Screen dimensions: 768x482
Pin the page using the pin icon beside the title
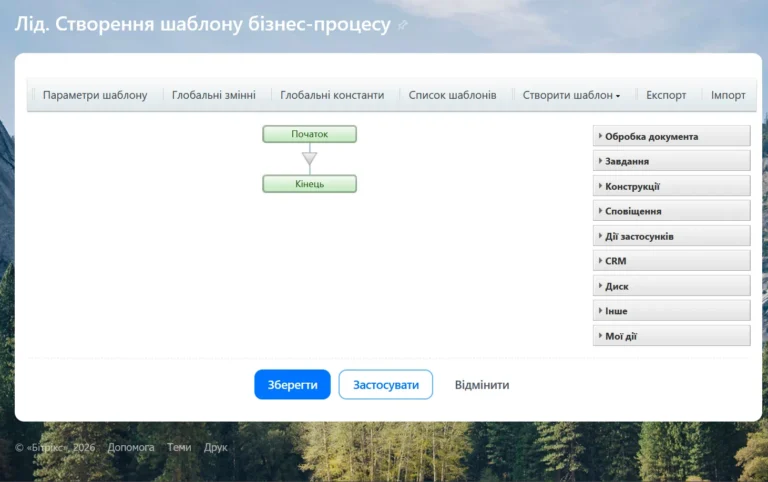click(402, 25)
